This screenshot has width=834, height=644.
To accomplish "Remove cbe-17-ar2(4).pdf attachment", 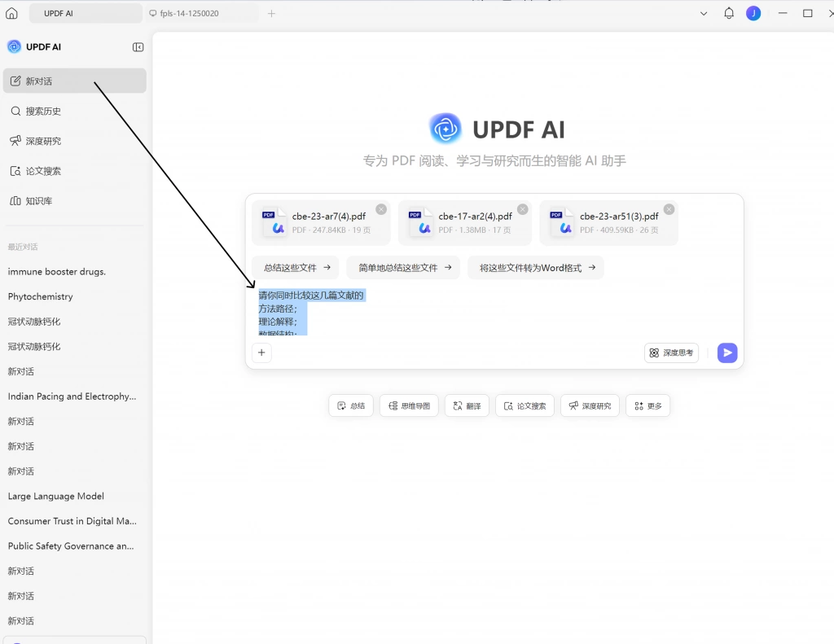I will point(523,209).
